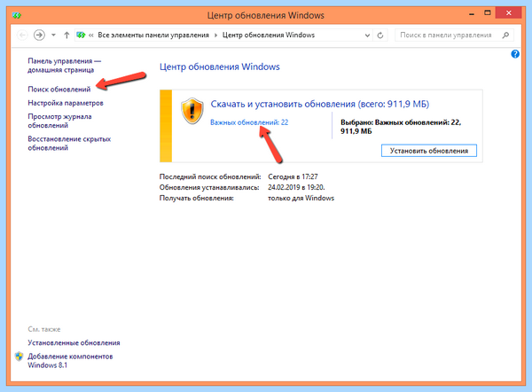
Task: Click the Windows Update icon in the address bar
Action: pyautogui.click(x=81, y=35)
